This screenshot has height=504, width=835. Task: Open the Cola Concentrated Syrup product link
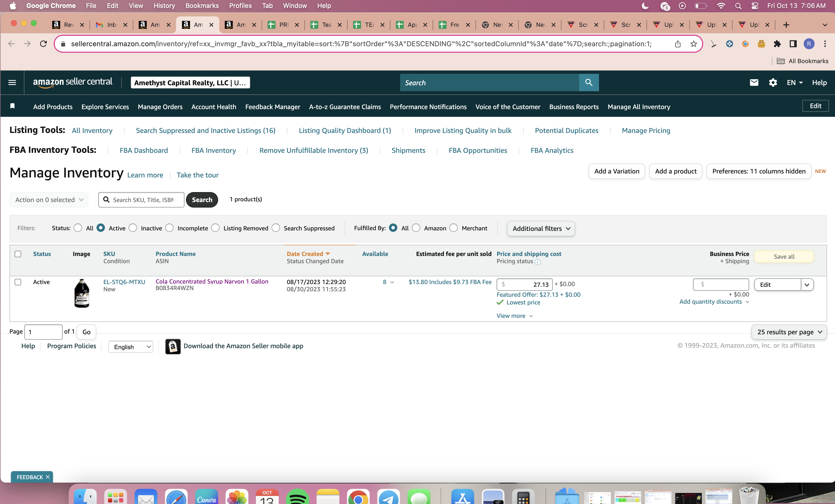pyautogui.click(x=212, y=282)
